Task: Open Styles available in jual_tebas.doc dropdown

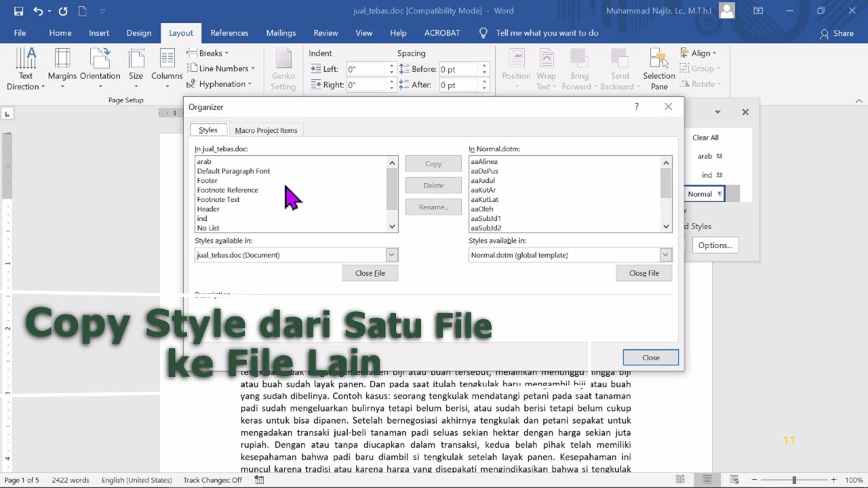Action: click(x=391, y=255)
